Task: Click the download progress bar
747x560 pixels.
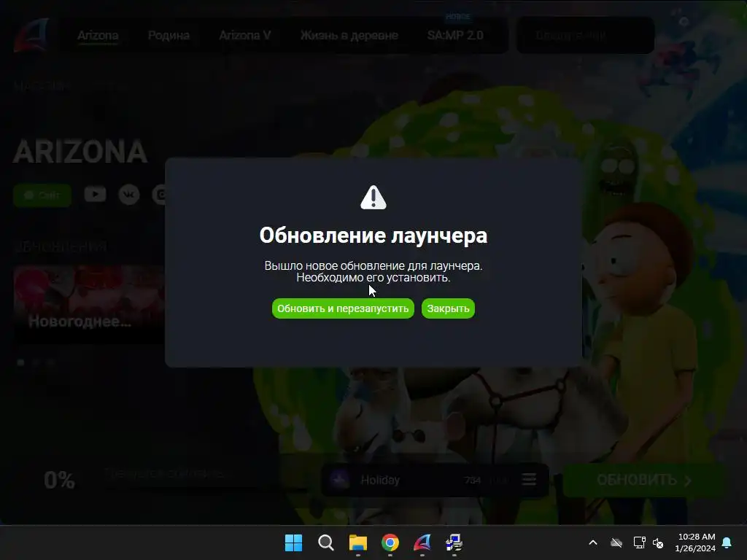Action: pyautogui.click(x=205, y=488)
